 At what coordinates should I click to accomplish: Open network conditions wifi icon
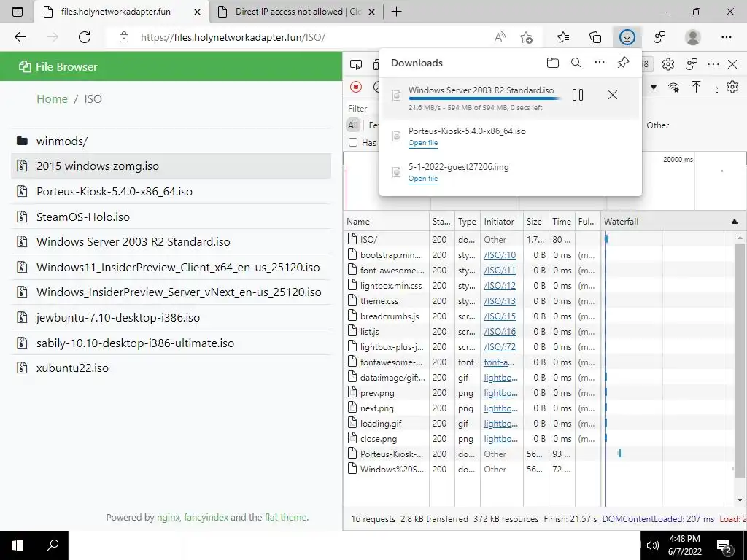pos(673,87)
